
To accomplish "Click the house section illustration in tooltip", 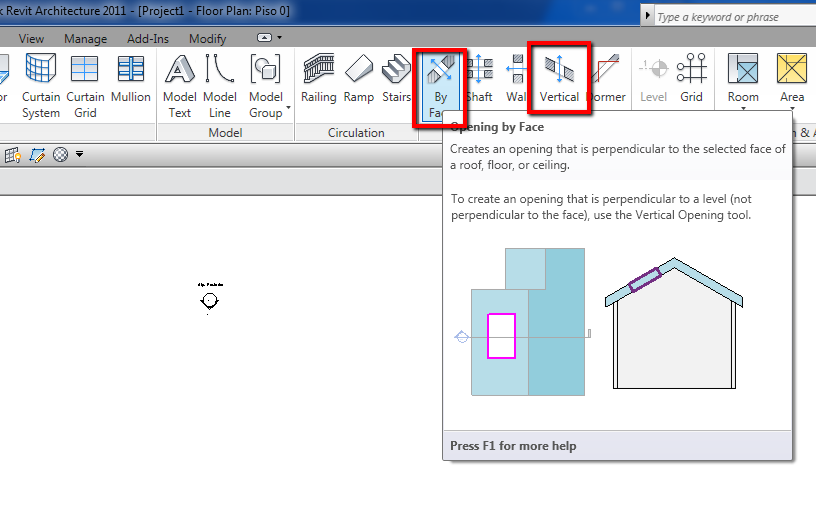I will [x=674, y=323].
